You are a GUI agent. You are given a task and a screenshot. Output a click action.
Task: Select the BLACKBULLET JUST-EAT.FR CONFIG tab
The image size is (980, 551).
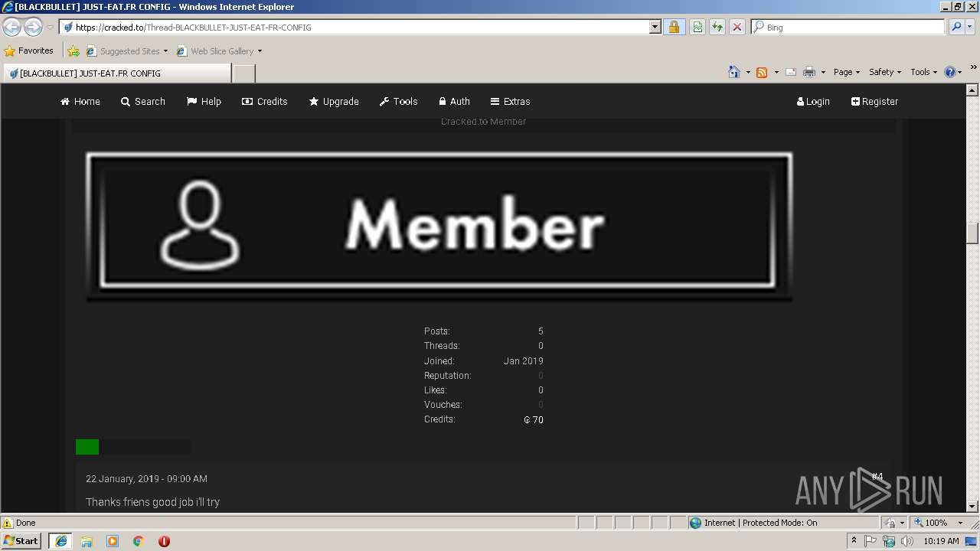tap(116, 73)
